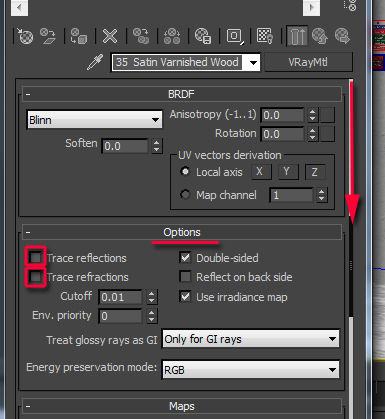Click Rotation value field
The image size is (385, 419).
282,134
